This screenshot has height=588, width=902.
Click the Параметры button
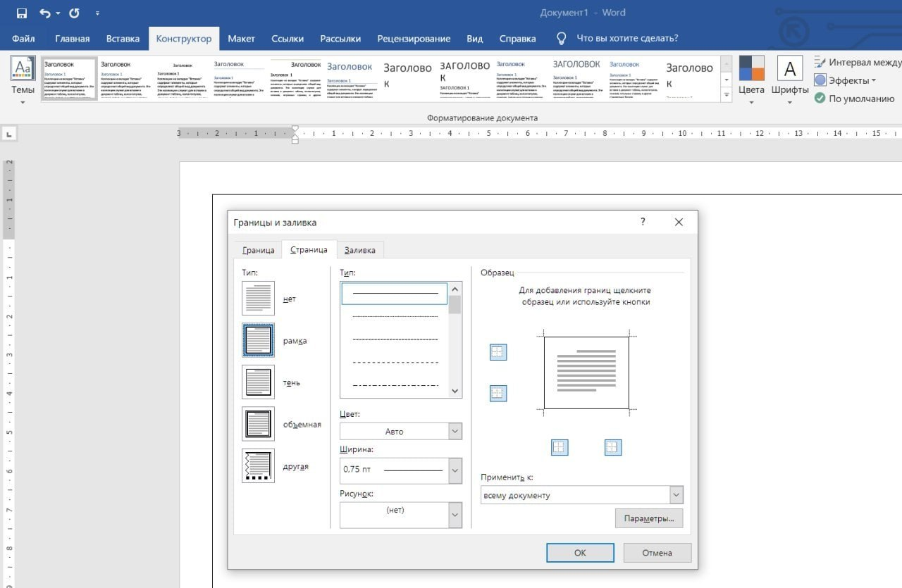click(x=648, y=518)
